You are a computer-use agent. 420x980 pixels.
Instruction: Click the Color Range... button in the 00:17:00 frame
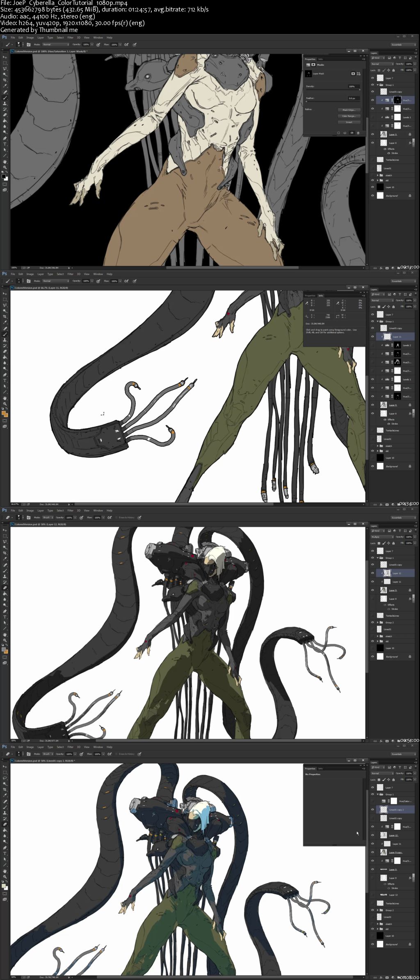(x=349, y=116)
